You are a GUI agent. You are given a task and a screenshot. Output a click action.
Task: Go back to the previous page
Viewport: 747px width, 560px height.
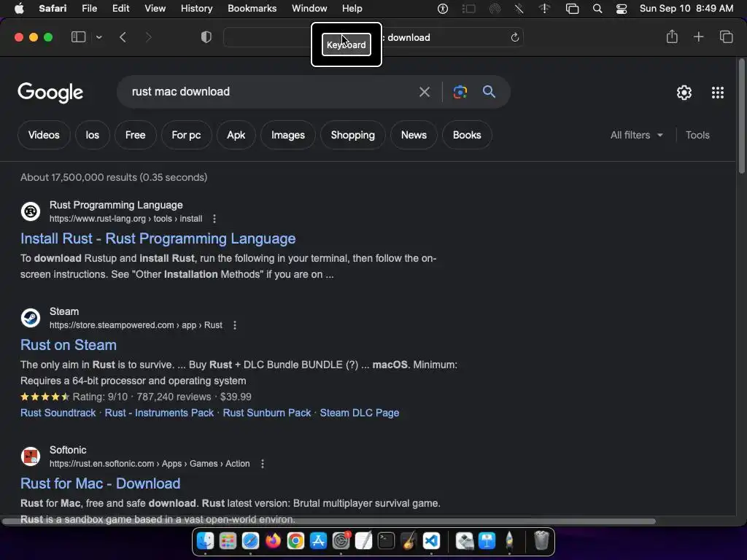tap(123, 37)
